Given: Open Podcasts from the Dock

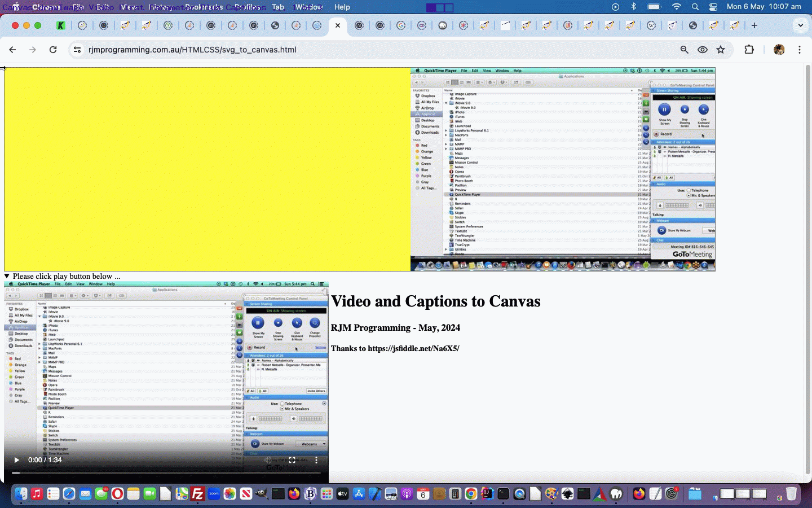Looking at the screenshot, I should coord(407,494).
